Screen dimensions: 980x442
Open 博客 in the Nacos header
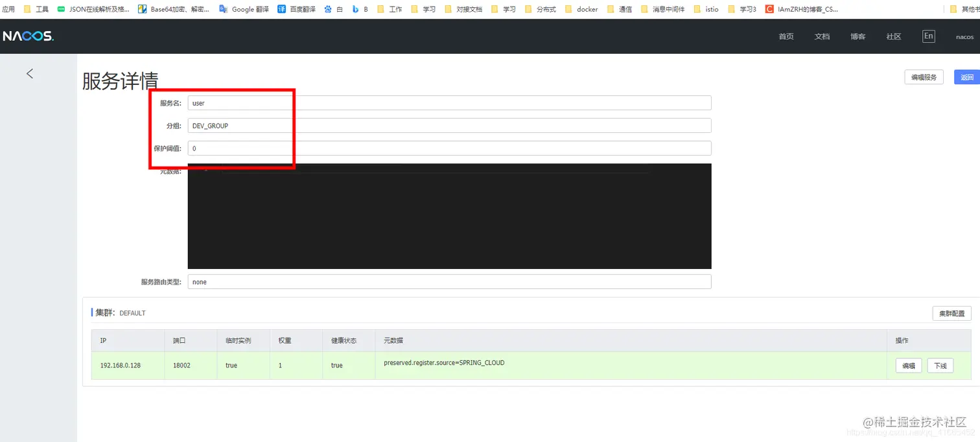pos(858,36)
